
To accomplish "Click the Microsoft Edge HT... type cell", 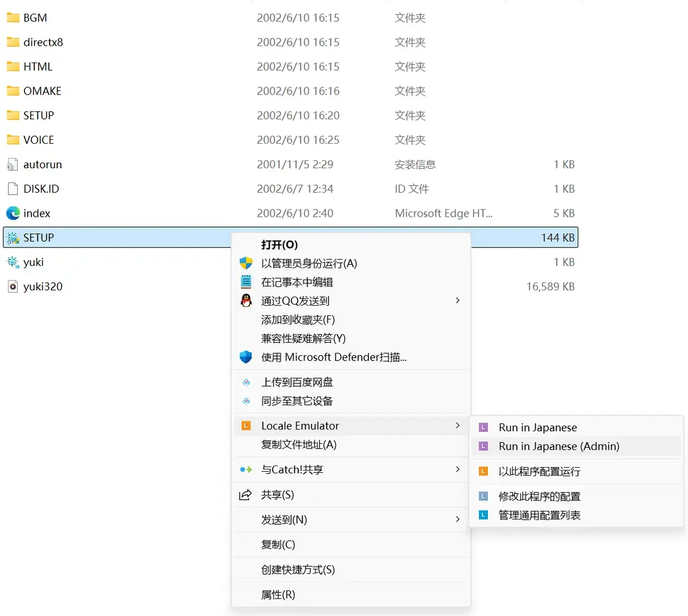I will point(443,213).
